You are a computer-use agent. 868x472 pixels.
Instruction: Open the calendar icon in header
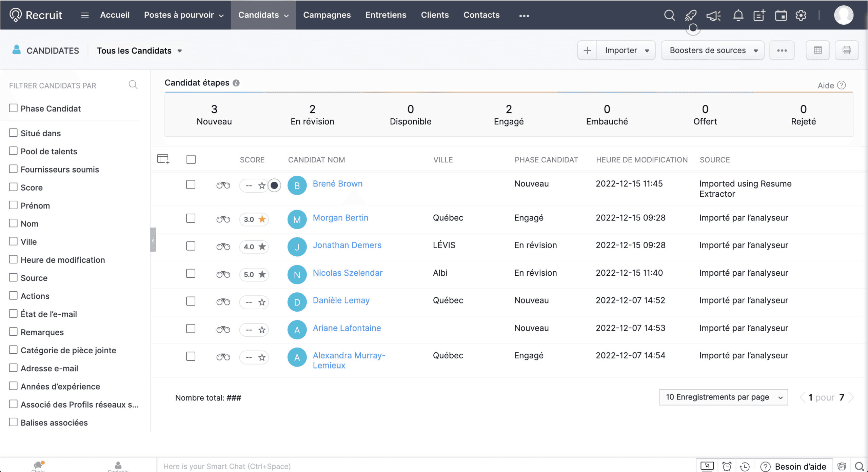(781, 15)
